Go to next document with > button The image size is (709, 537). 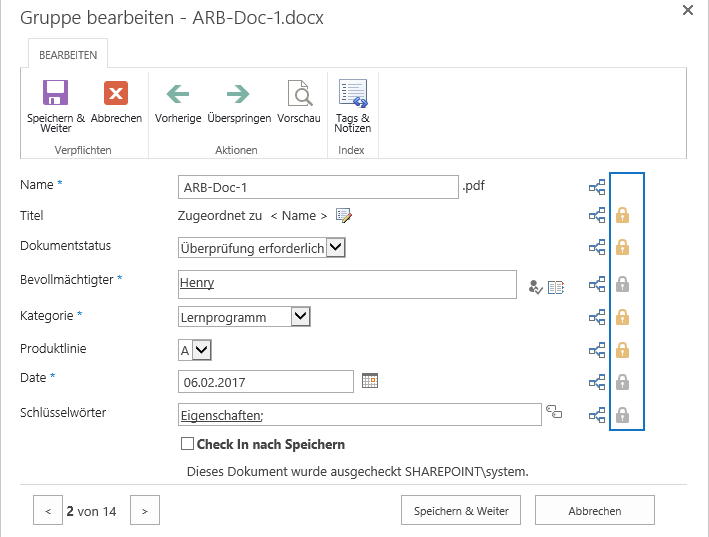(x=145, y=510)
